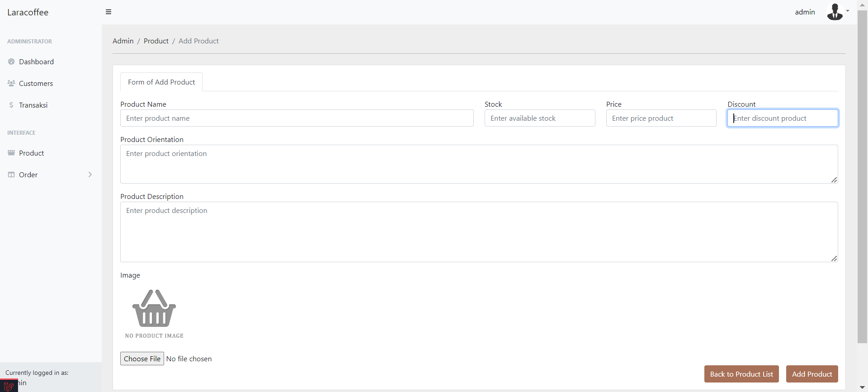This screenshot has width=868, height=392.
Task: Click into the Product Description textarea
Action: click(479, 231)
